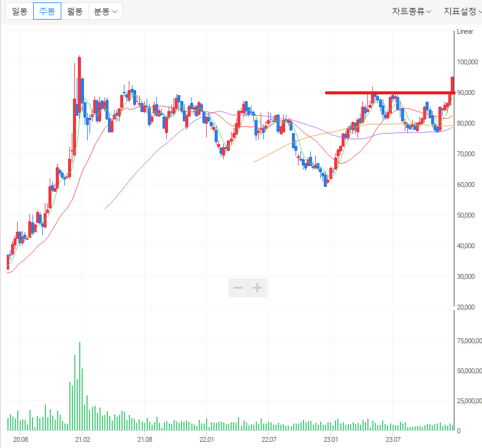Click the 20.08 date axis label
This screenshot has width=482, height=448.
click(20, 439)
